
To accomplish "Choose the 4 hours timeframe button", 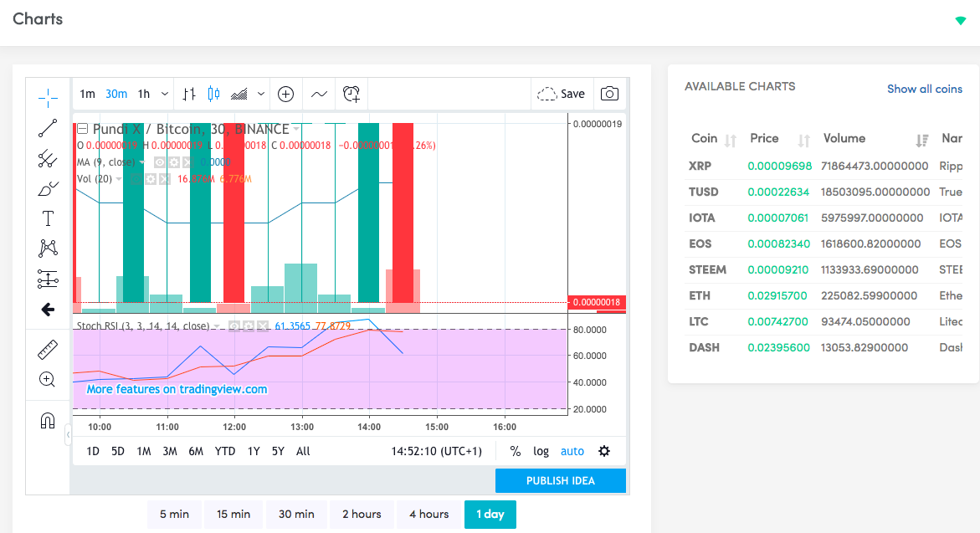I will (428, 515).
